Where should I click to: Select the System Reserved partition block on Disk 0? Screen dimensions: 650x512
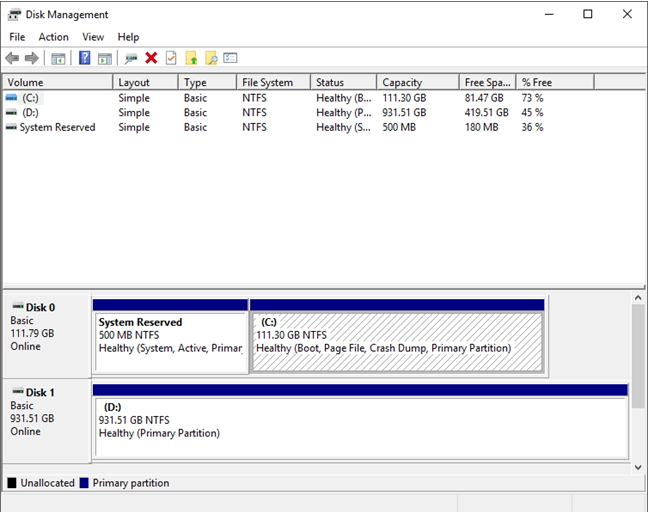point(170,337)
